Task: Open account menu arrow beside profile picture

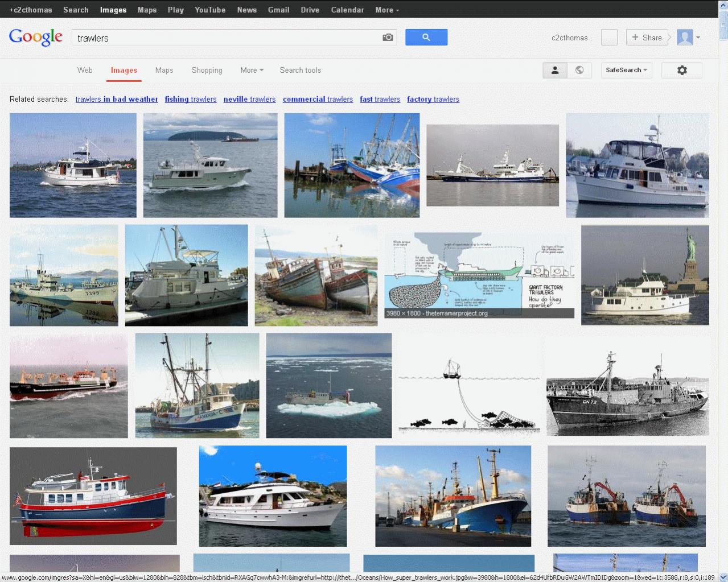Action: tap(698, 38)
